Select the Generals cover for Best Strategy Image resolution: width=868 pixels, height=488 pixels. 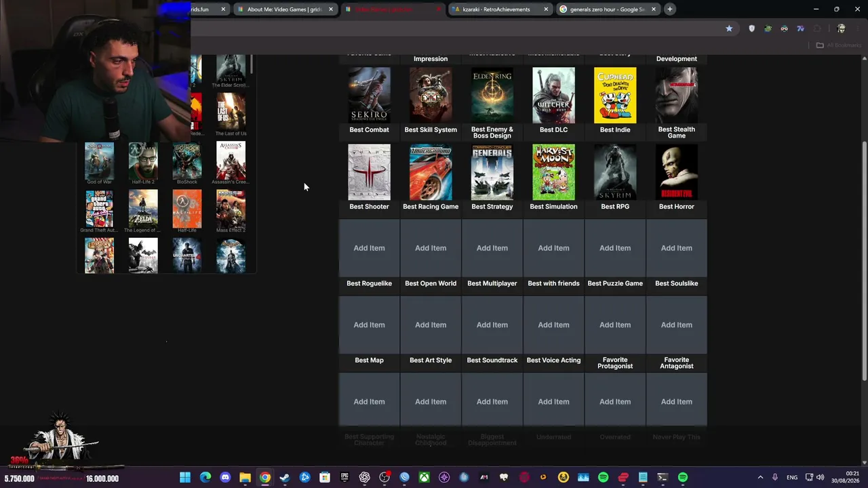click(492, 172)
